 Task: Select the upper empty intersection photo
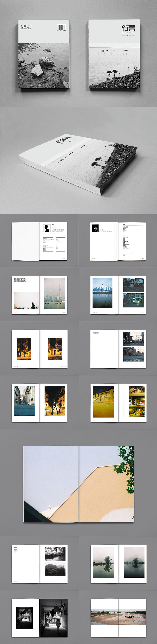pos(134,339)
